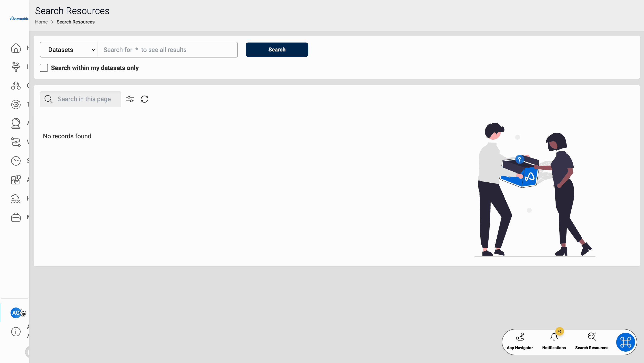Viewport: 644px width, 363px height.
Task: Click the Settings gear icon in sidebar
Action: [15, 104]
